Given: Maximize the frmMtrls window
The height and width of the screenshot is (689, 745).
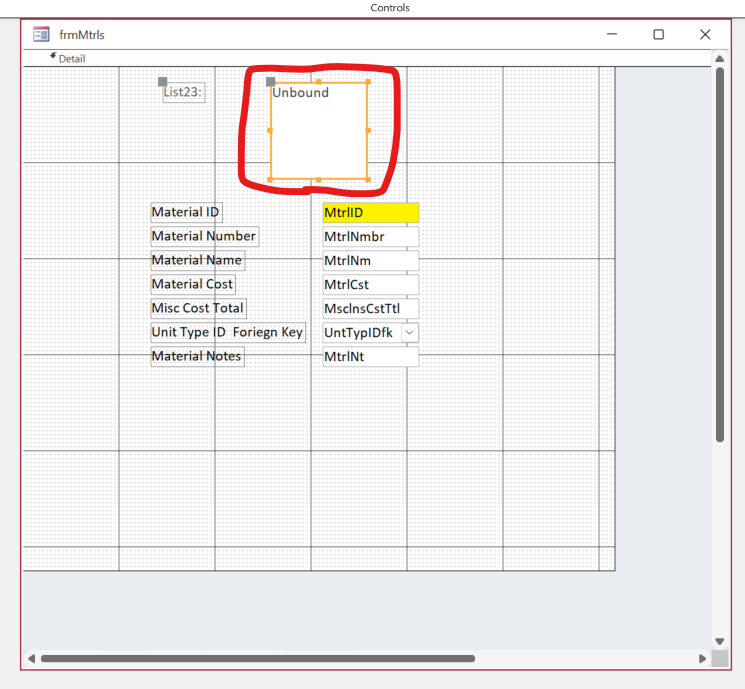Looking at the screenshot, I should click(x=659, y=34).
